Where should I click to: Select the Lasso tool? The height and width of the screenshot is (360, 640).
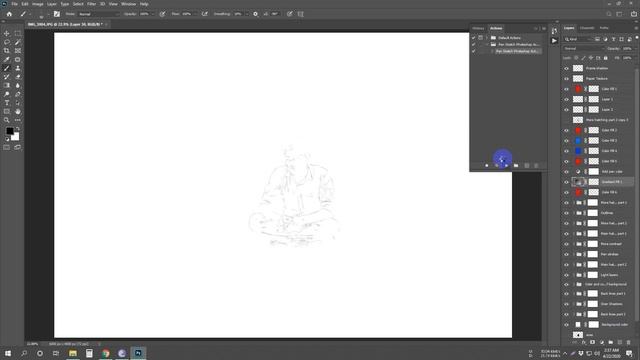tap(7, 42)
